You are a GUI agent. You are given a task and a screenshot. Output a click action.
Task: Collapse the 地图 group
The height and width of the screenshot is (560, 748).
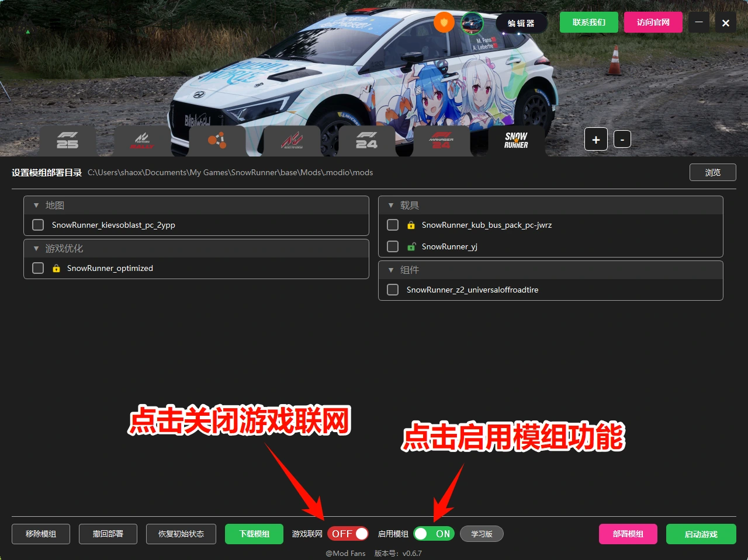click(36, 206)
